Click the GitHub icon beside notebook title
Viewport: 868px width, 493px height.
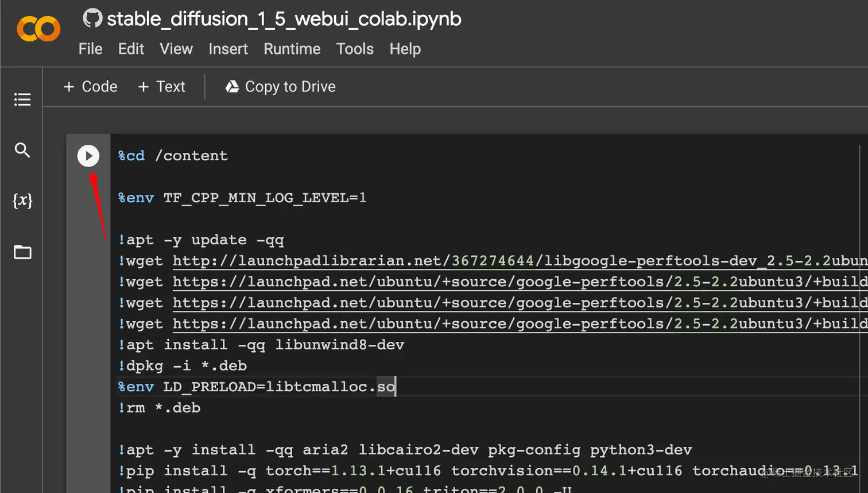92,18
